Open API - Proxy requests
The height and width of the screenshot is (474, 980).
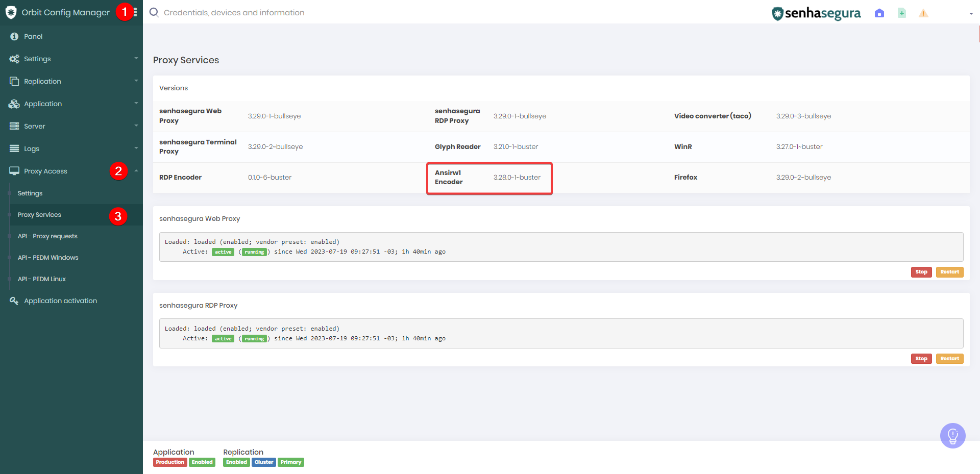click(x=47, y=236)
